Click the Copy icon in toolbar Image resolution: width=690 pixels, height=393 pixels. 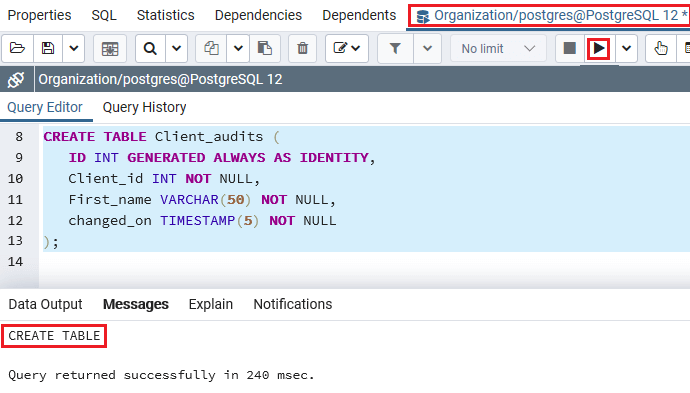click(x=211, y=48)
